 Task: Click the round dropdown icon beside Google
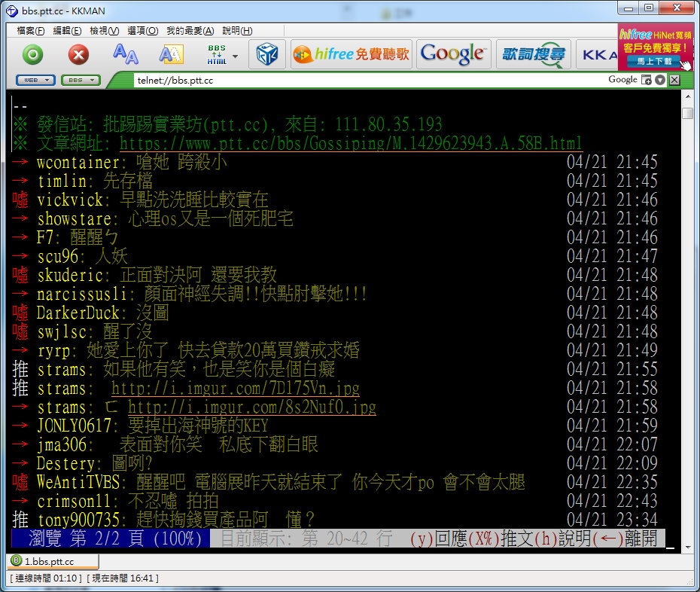tap(660, 80)
